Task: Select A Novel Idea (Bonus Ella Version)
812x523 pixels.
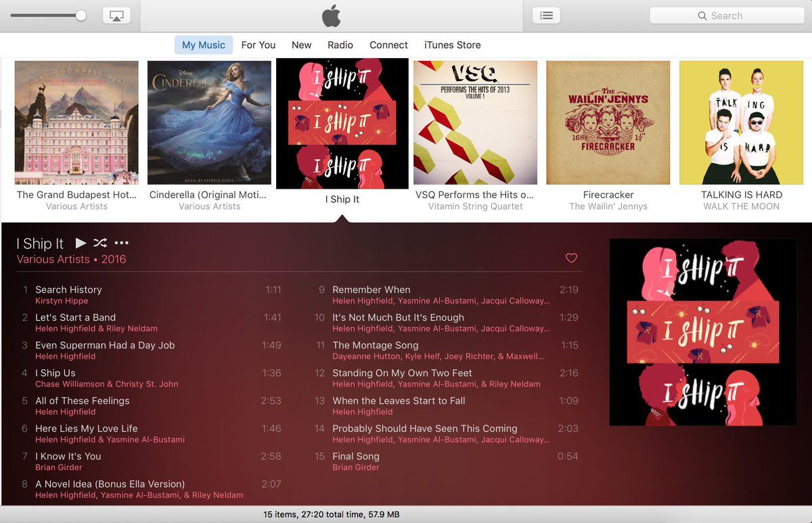Action: 110,484
